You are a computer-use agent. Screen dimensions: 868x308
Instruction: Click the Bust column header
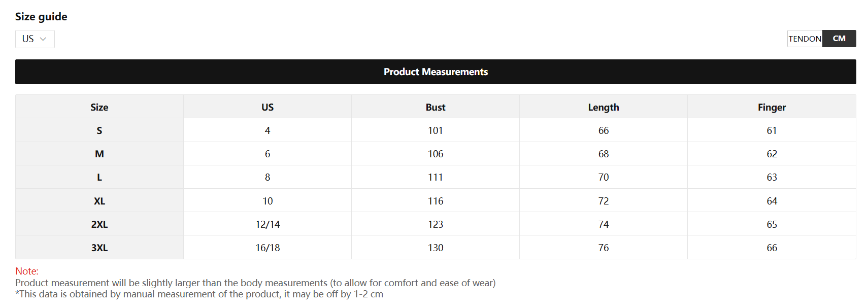pyautogui.click(x=436, y=107)
